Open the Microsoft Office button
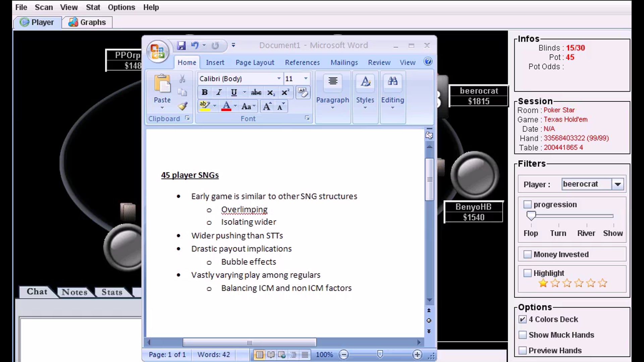 tap(158, 52)
